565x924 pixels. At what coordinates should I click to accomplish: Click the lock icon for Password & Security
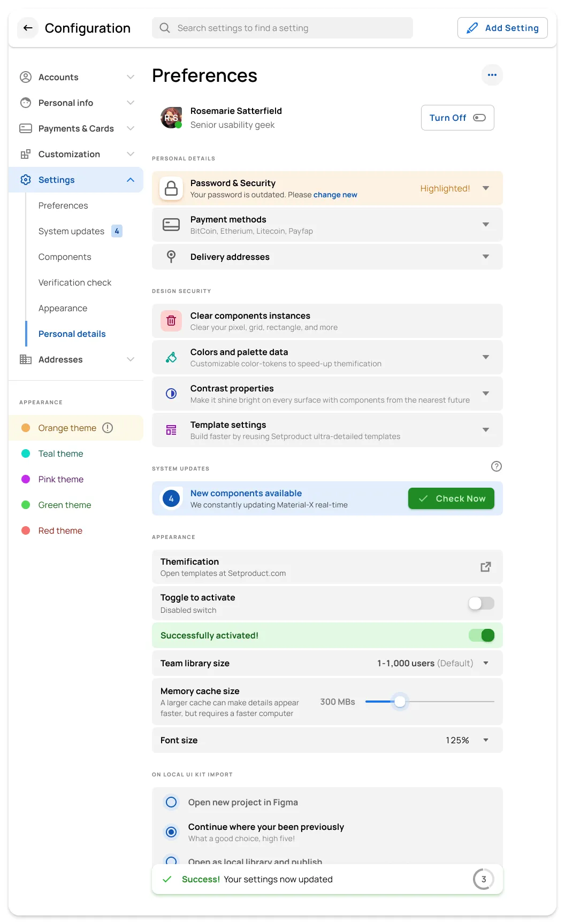tap(171, 188)
